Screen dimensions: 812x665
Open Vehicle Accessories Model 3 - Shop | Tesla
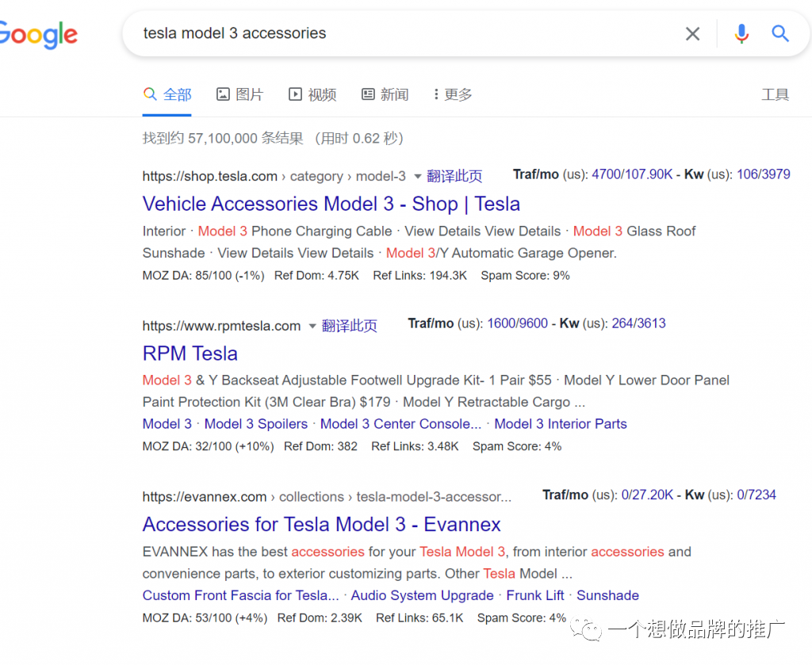pos(331,204)
